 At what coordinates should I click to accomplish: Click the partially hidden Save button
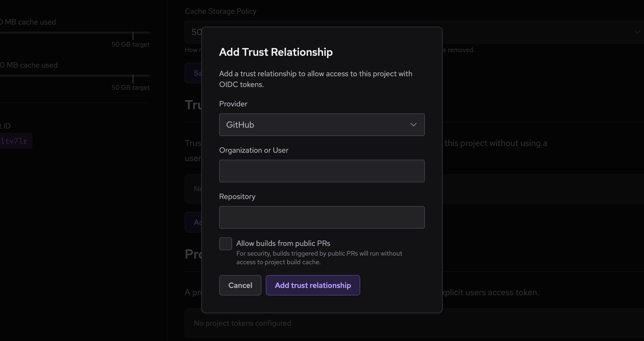[x=194, y=73]
